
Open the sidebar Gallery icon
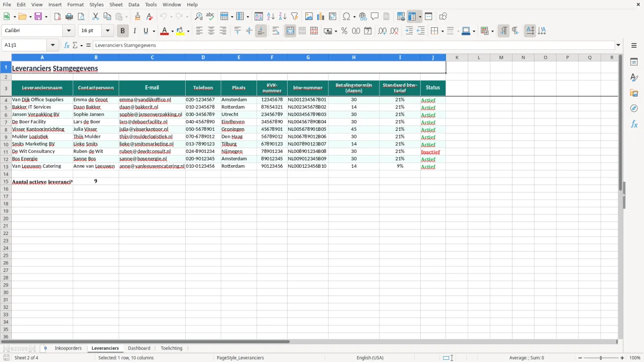click(634, 93)
